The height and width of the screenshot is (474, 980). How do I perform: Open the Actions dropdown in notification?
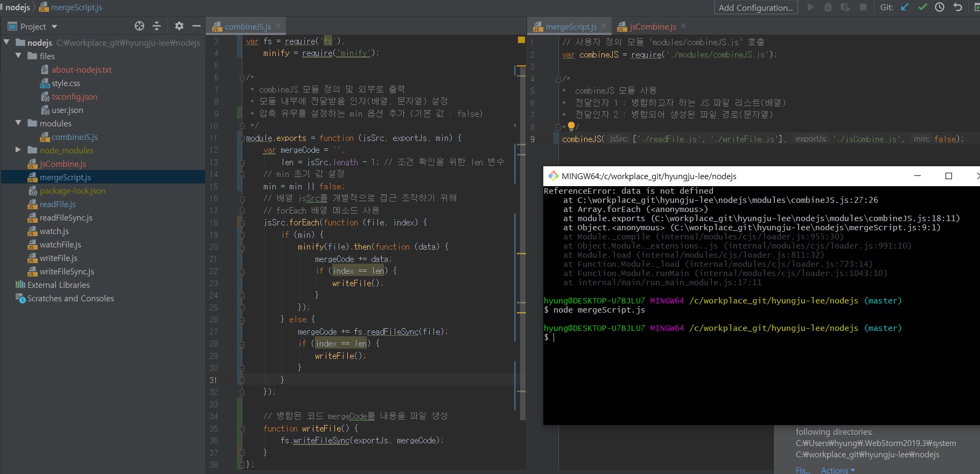point(837,470)
